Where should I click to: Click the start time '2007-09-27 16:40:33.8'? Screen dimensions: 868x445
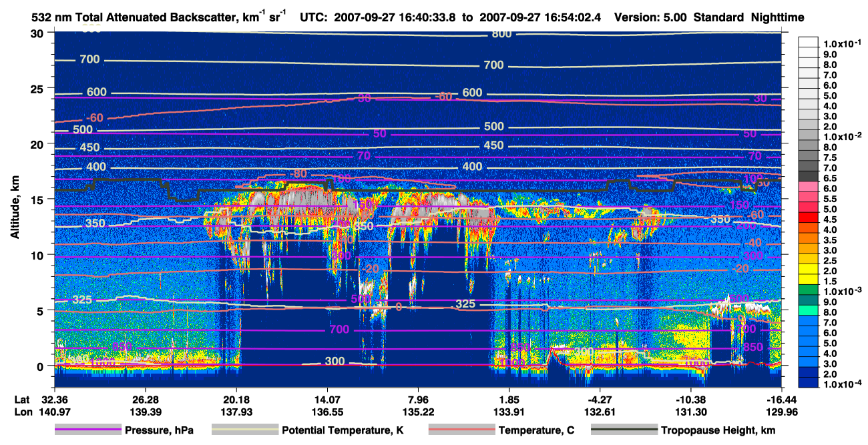[x=387, y=17]
